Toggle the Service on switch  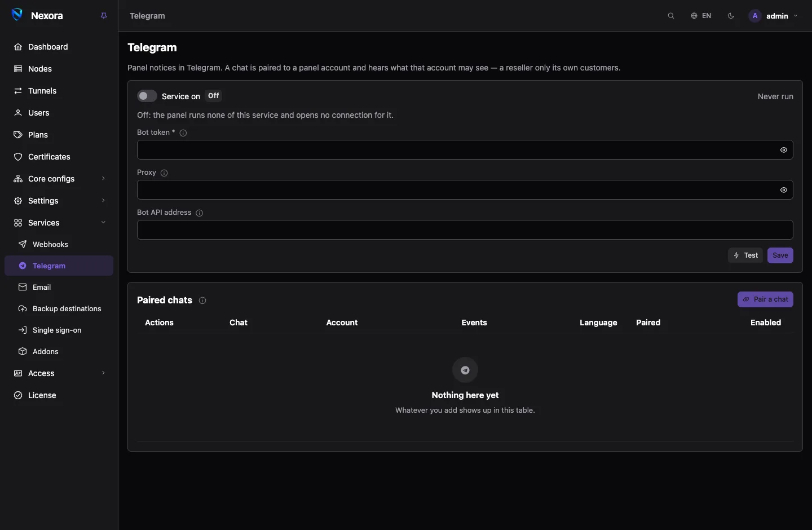(147, 96)
